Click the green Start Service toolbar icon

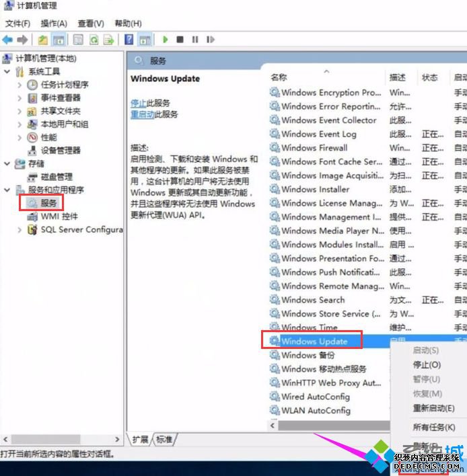(x=165, y=40)
